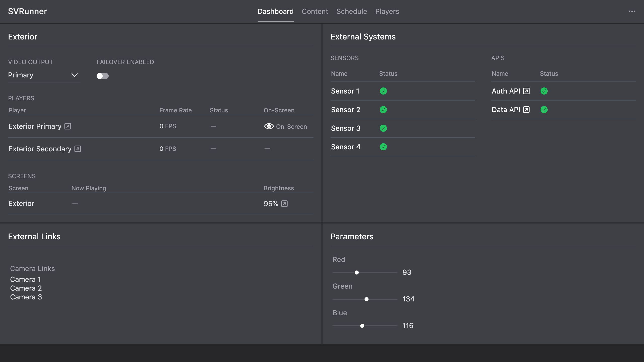The height and width of the screenshot is (362, 644).
Task: Open Auth API external link icon
Action: [526, 91]
